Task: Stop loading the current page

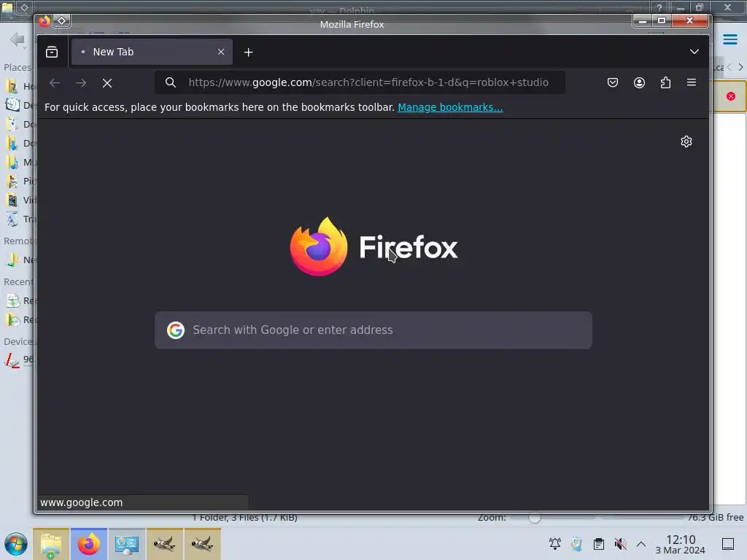Action: [107, 83]
